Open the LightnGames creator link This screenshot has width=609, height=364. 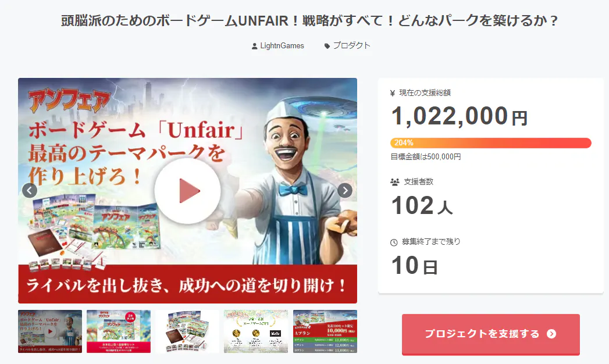[x=282, y=46]
